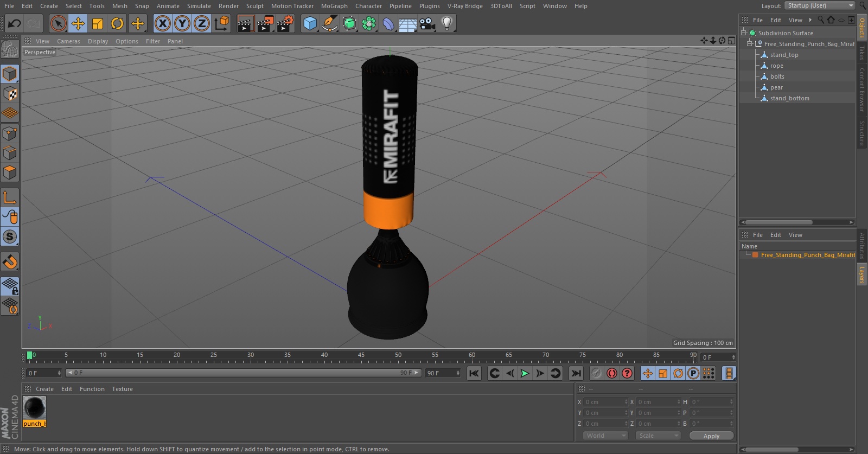Toggle coordinate system icon
The height and width of the screenshot is (454, 868).
(x=222, y=23)
